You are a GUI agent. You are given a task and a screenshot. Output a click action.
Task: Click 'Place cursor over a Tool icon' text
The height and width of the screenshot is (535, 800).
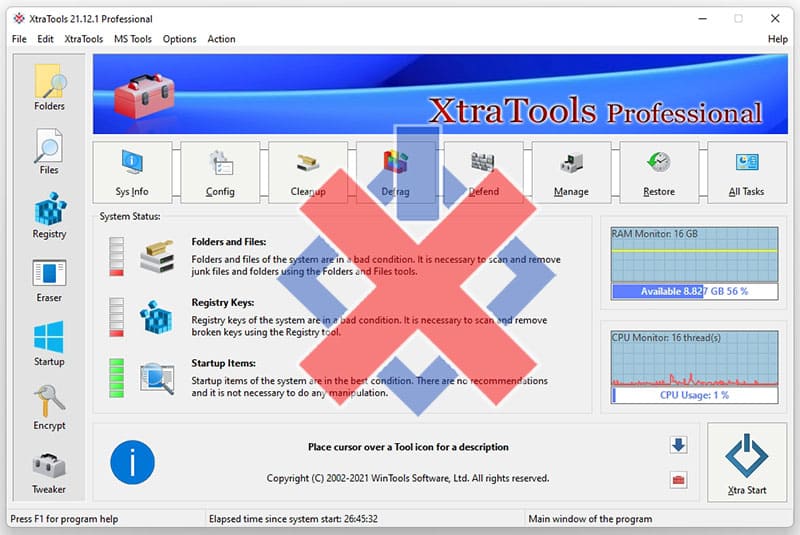[408, 447]
